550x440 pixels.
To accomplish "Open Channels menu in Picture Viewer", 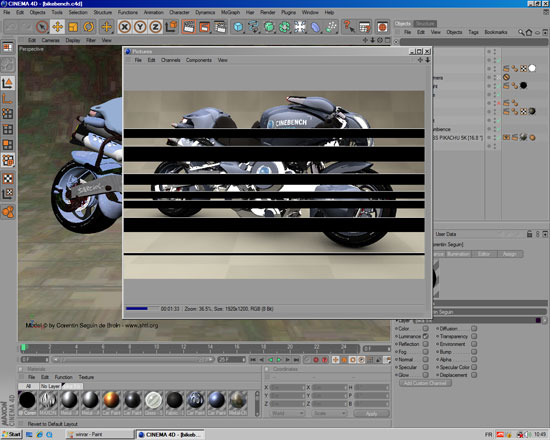I will tap(170, 60).
